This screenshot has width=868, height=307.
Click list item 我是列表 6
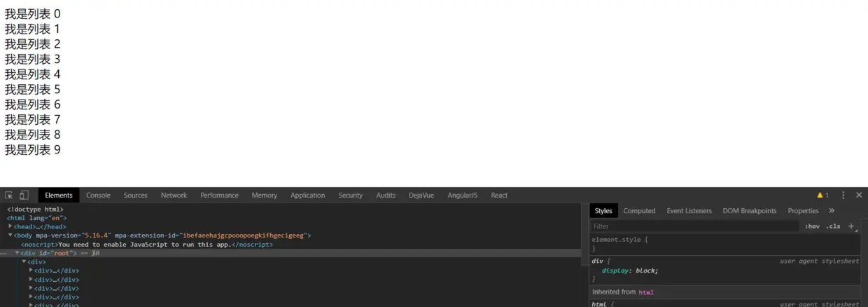[33, 104]
